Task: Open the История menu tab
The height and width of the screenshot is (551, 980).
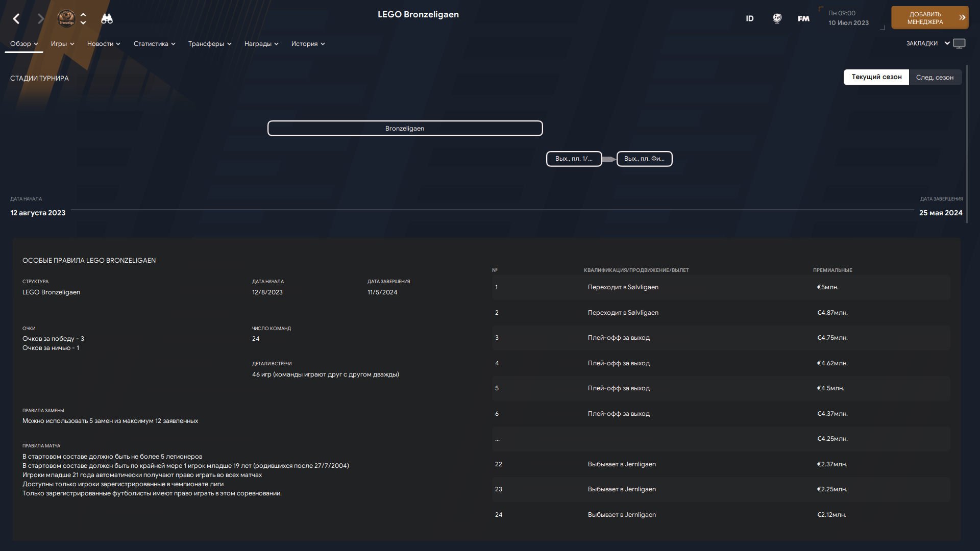Action: [308, 44]
